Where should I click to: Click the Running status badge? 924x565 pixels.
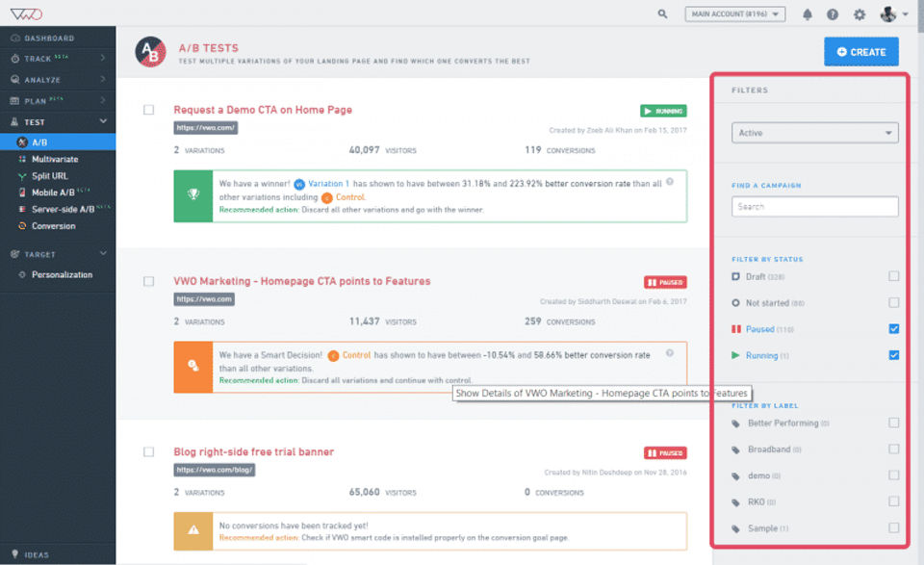(663, 111)
